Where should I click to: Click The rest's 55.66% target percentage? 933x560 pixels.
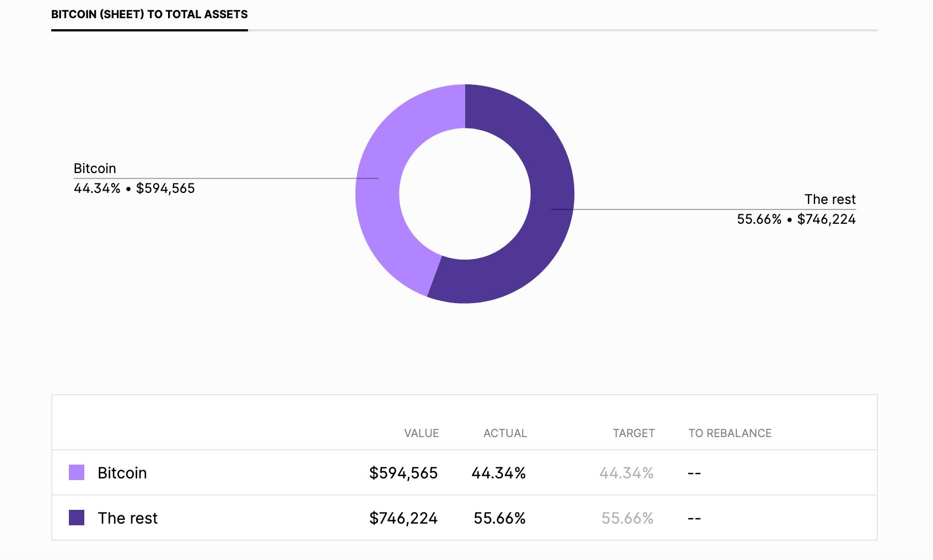(x=627, y=518)
